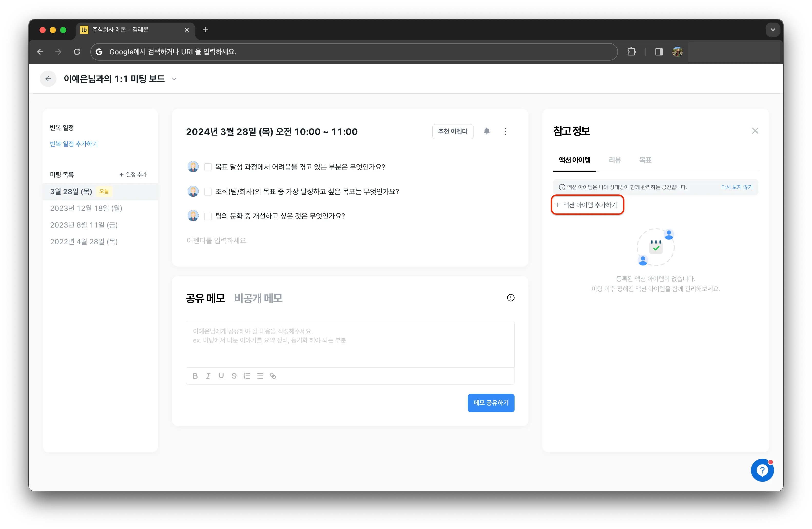Toggle underline formatting in memo editor
The width and height of the screenshot is (812, 529).
pyautogui.click(x=221, y=376)
